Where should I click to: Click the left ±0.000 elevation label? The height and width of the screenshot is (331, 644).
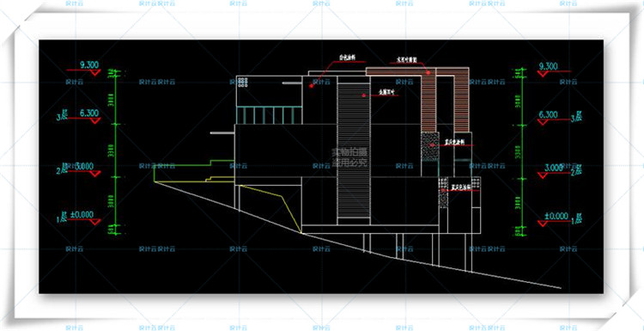(x=82, y=214)
